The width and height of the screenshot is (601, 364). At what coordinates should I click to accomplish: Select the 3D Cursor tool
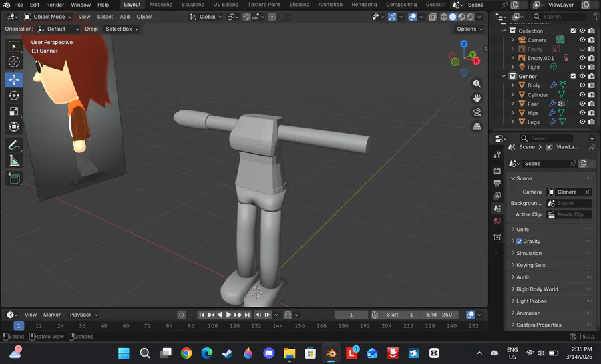pos(14,62)
